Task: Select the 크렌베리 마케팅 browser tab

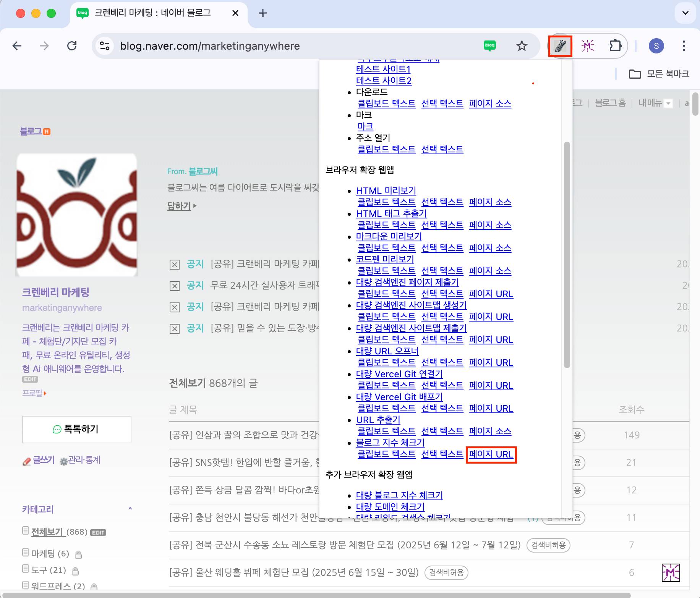Action: tap(153, 13)
